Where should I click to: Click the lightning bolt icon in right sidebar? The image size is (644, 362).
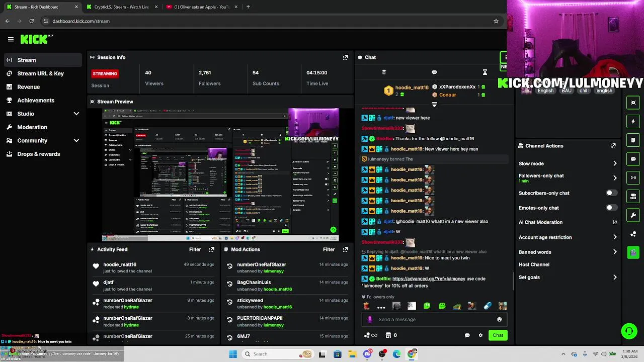[633, 121]
